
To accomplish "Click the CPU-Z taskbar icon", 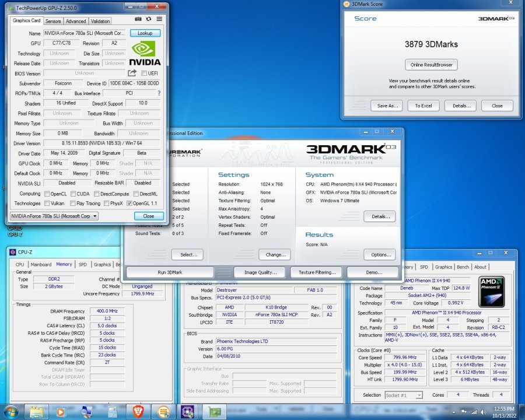I will (188, 411).
